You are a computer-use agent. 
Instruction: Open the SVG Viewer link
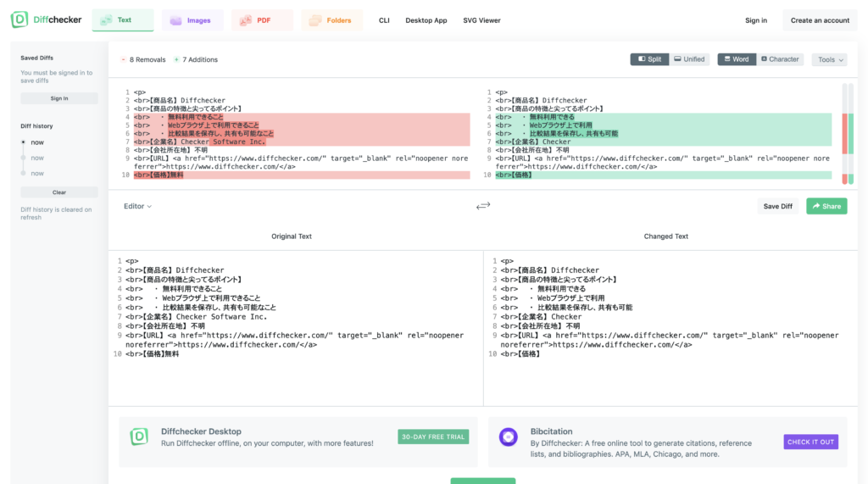[481, 20]
